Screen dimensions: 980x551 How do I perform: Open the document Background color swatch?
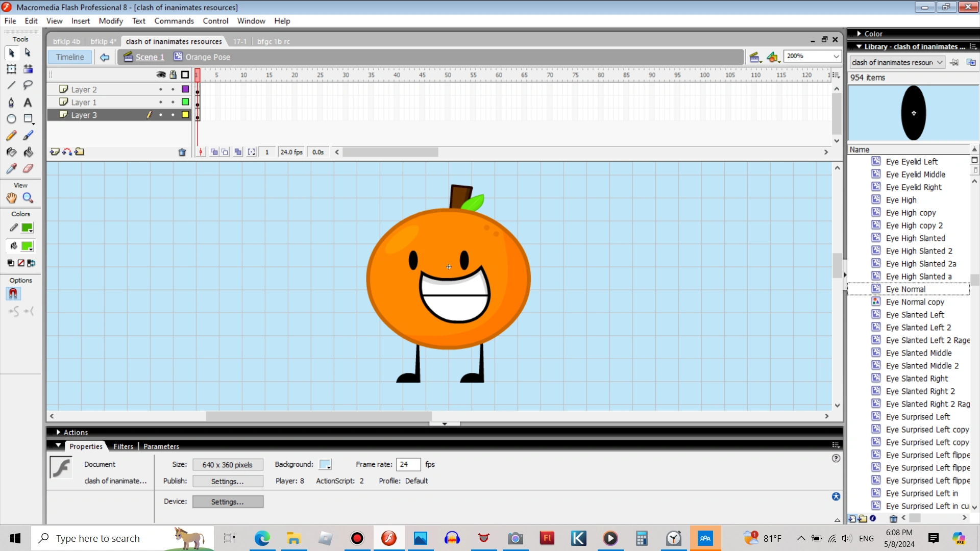tap(325, 464)
